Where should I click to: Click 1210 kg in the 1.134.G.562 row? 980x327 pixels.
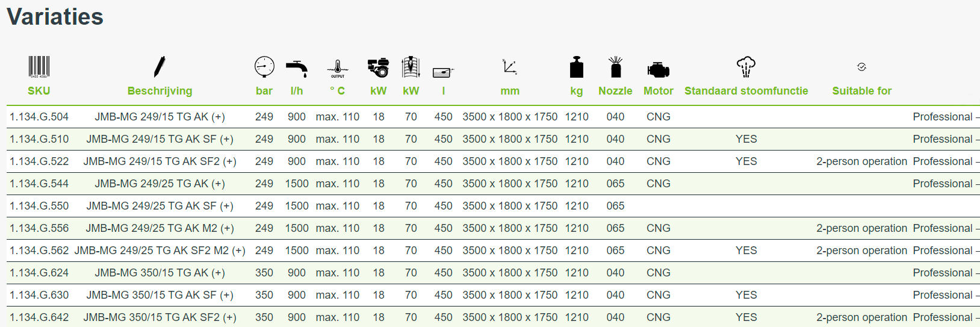click(x=577, y=251)
